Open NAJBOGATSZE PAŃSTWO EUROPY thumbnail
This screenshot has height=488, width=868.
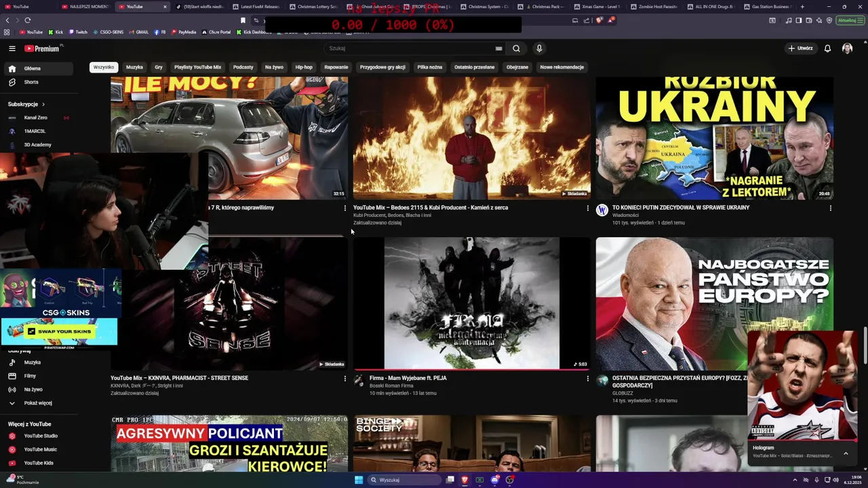pos(714,304)
